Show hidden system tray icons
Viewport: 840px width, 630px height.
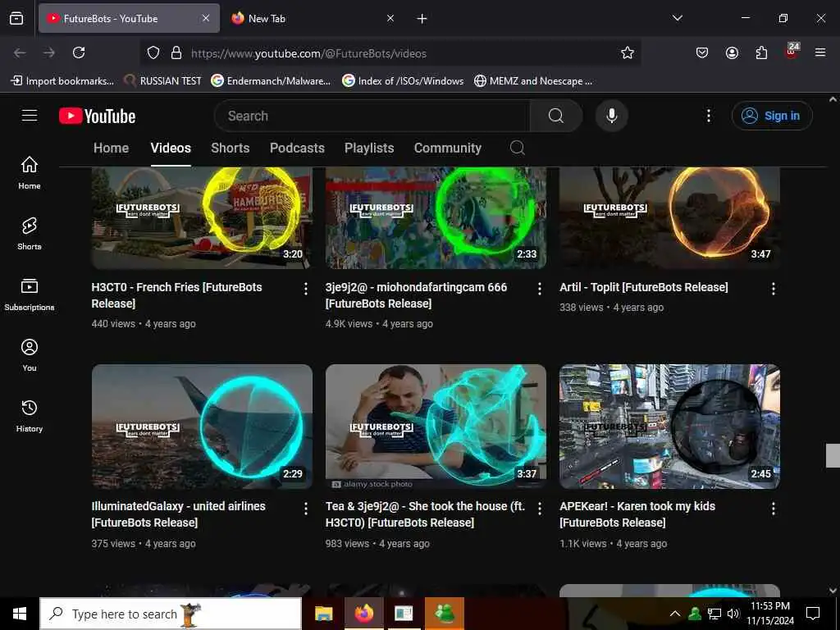tap(675, 614)
